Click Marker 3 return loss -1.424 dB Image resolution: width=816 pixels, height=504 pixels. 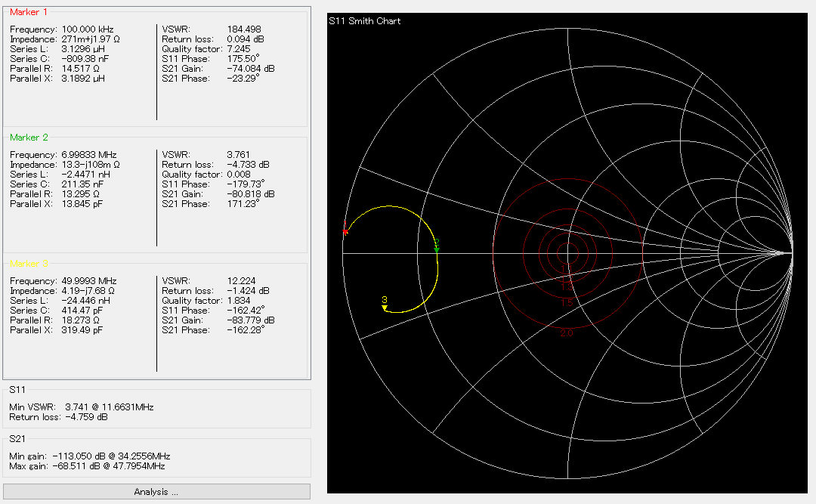click(249, 291)
